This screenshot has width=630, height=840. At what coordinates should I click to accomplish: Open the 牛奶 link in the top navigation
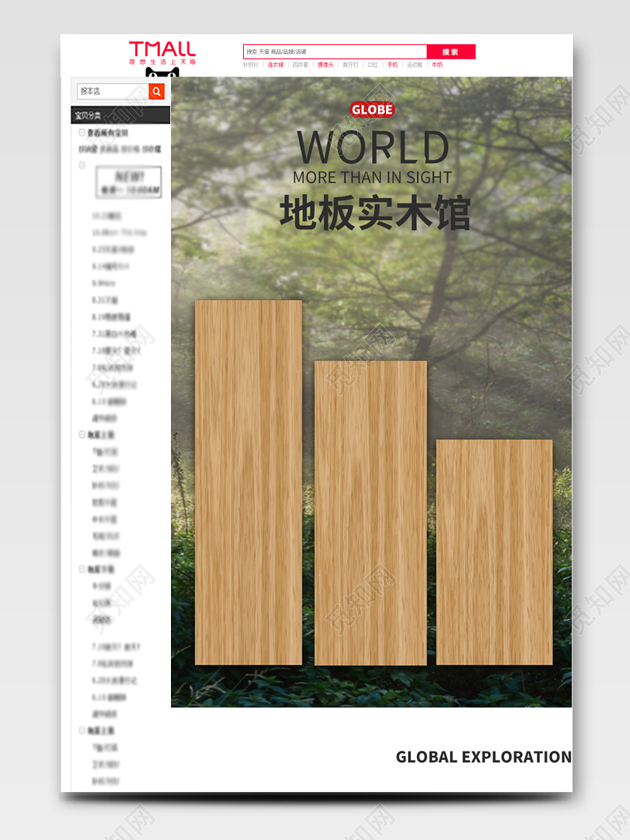(436, 64)
